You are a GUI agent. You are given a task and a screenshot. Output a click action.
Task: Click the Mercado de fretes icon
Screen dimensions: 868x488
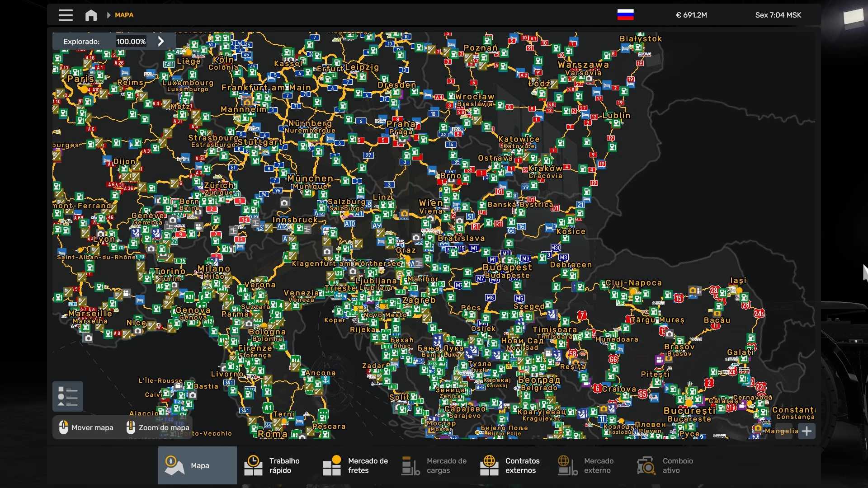[332, 465]
